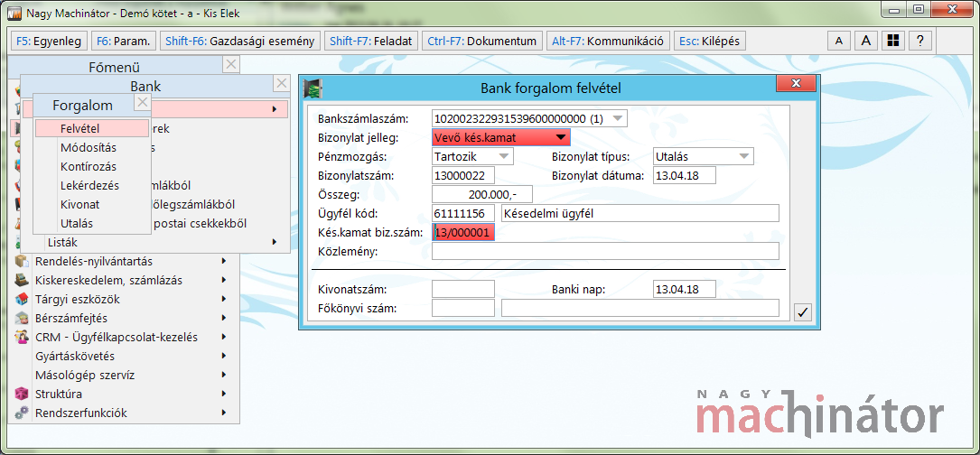Expand the Listák submenu arrow in the Bank menu
Screen dimensions: 980x455
pyautogui.click(x=275, y=242)
